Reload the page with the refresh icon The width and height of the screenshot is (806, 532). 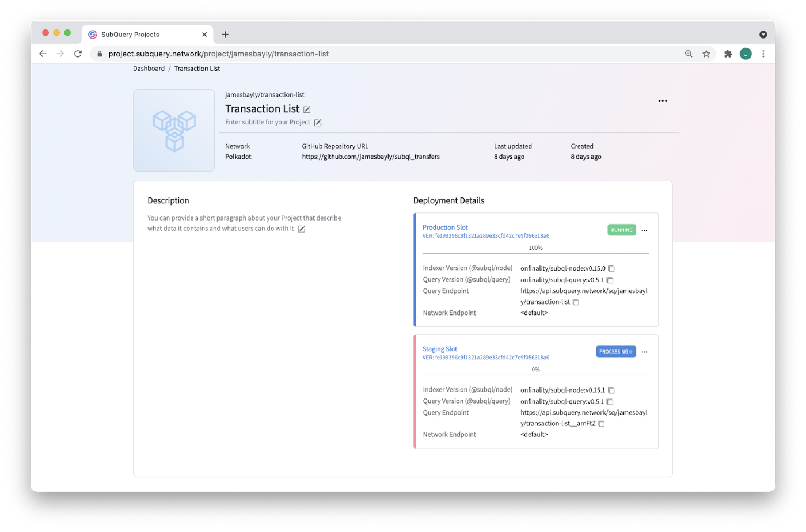pos(78,54)
